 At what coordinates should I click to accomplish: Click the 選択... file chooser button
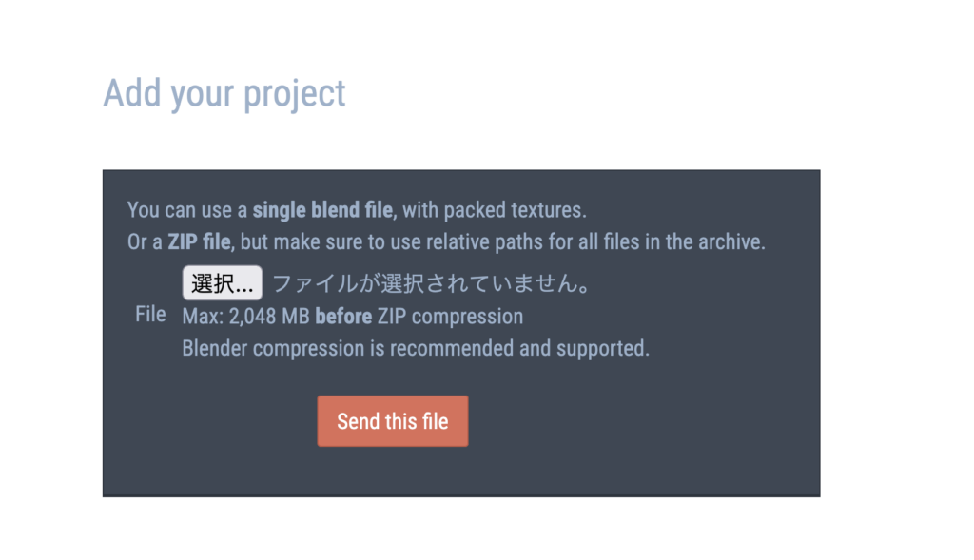click(222, 283)
